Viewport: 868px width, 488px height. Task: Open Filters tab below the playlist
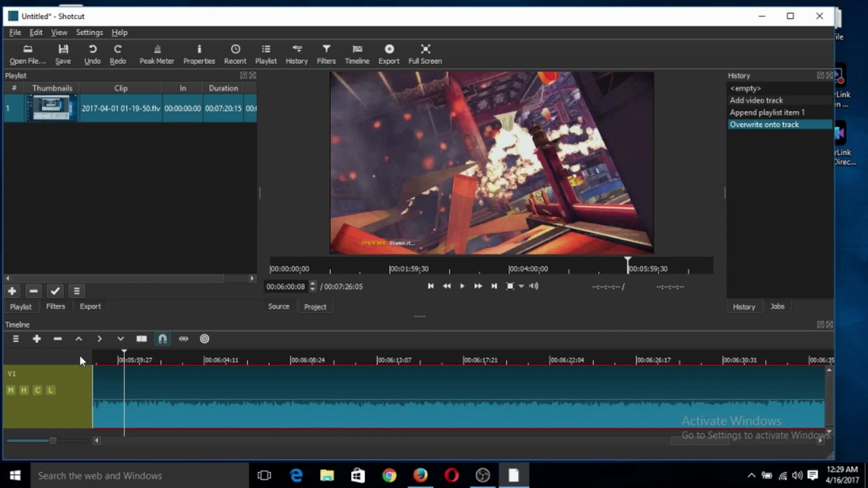tap(56, 306)
